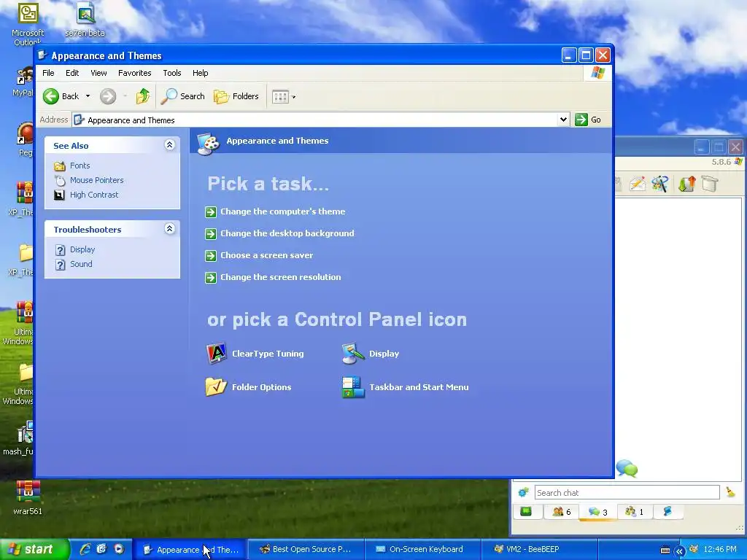This screenshot has width=747, height=560.
Task: Open the Back history dropdown arrow
Action: [88, 96]
